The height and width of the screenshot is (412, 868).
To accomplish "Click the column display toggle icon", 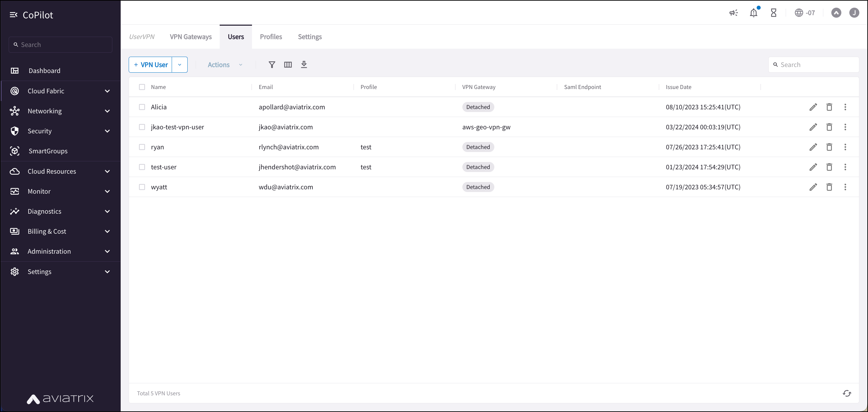I will 287,64.
